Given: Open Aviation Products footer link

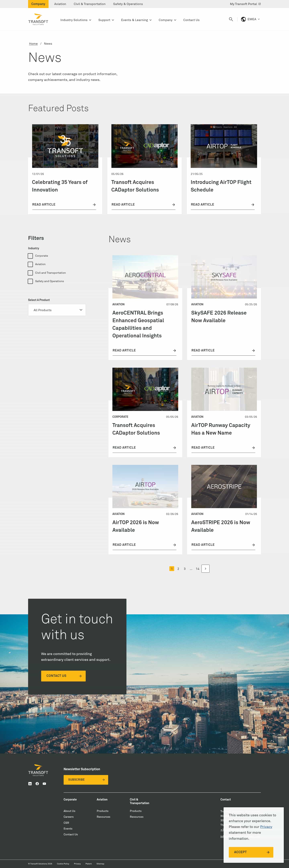Looking at the screenshot, I should pyautogui.click(x=102, y=811).
